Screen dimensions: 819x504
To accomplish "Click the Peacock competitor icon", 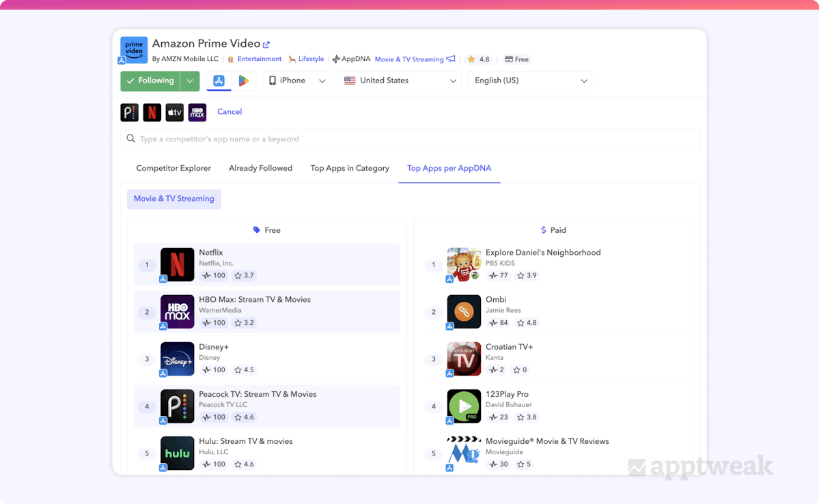I will (x=129, y=112).
